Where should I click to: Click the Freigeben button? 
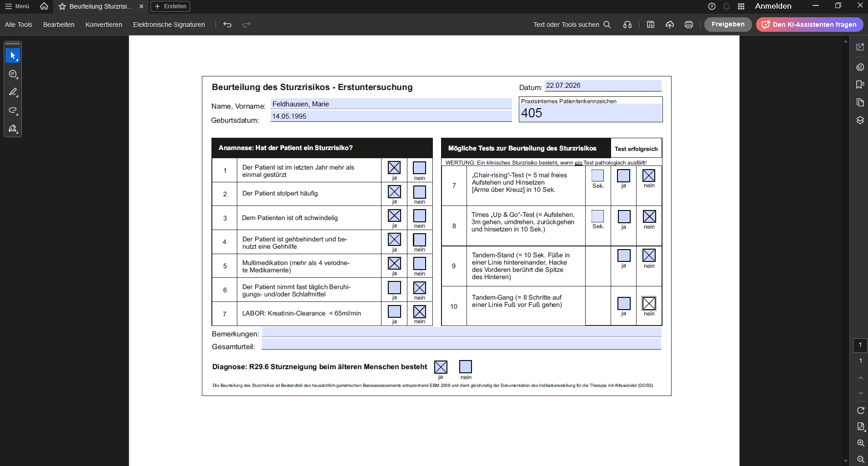tap(728, 25)
